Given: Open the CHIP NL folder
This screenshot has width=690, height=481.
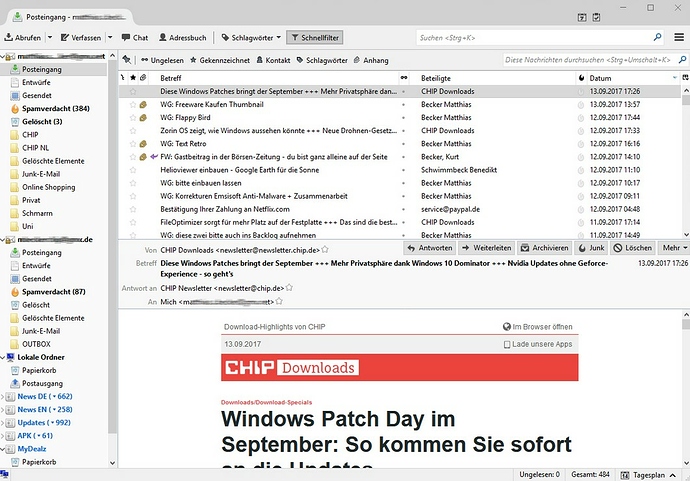Looking at the screenshot, I should point(35,147).
